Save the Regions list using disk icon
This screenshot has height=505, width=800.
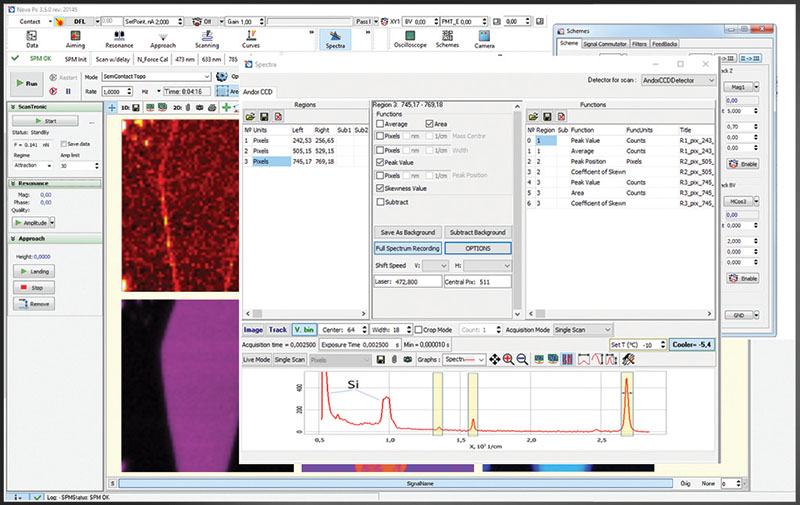pos(264,116)
